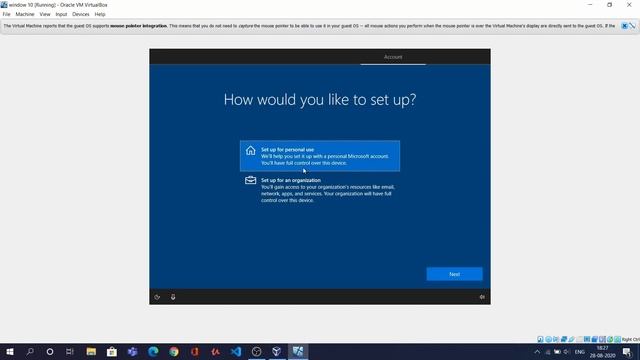Open Task View from the taskbar
640x360 pixels.
pyautogui.click(x=70, y=351)
